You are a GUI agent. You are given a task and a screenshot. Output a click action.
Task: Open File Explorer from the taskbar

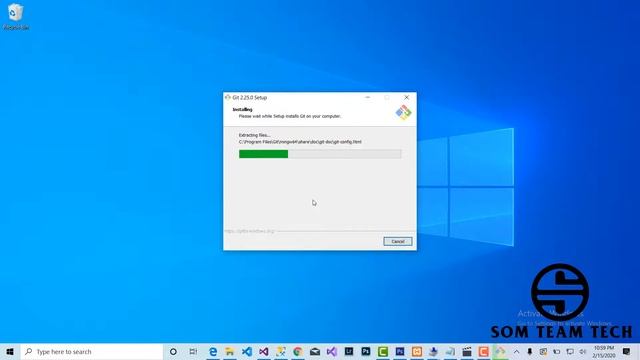230,351
